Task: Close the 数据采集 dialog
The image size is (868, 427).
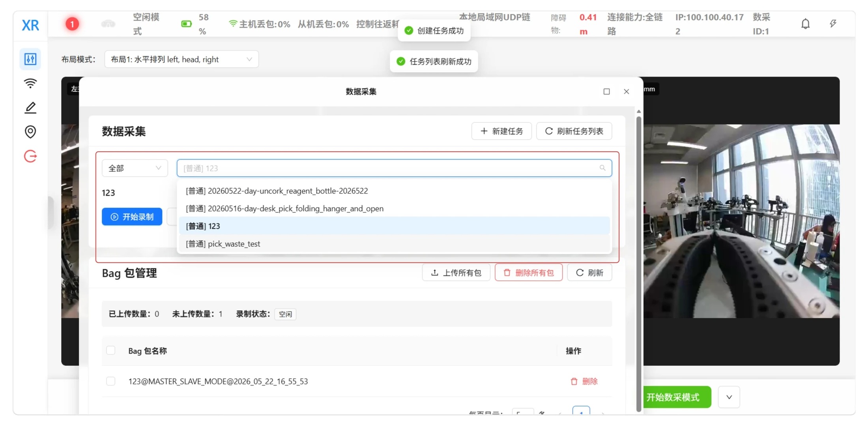Action: tap(627, 92)
